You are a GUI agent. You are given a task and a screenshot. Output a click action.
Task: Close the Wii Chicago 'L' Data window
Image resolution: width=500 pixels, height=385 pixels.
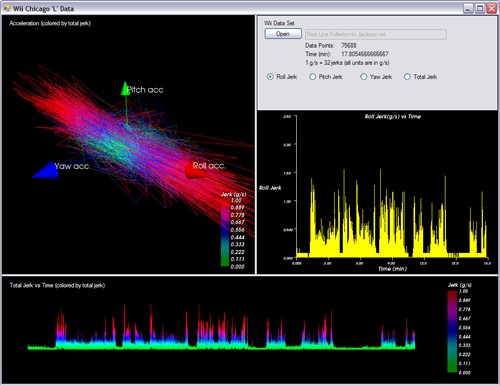(491, 8)
